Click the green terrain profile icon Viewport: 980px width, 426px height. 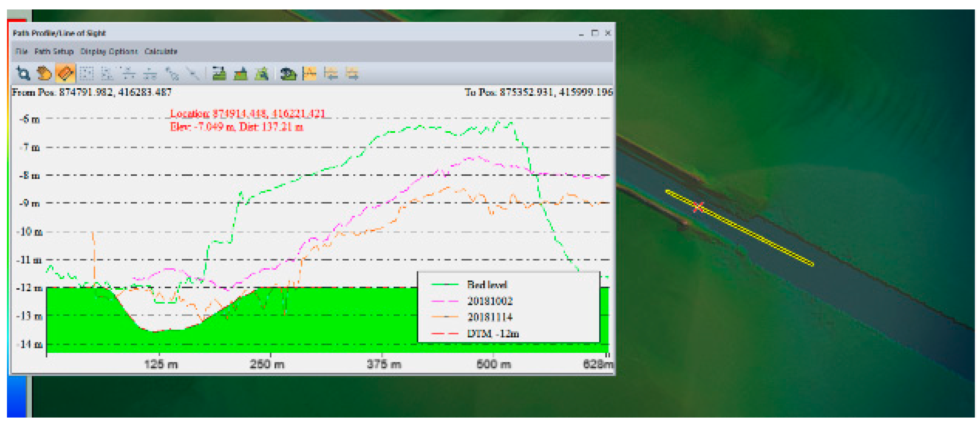[x=219, y=73]
